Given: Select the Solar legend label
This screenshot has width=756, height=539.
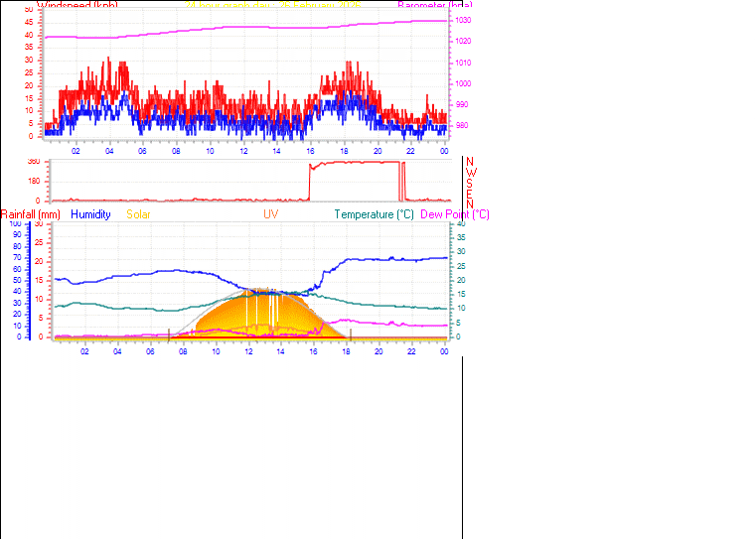Looking at the screenshot, I should click(x=138, y=214).
